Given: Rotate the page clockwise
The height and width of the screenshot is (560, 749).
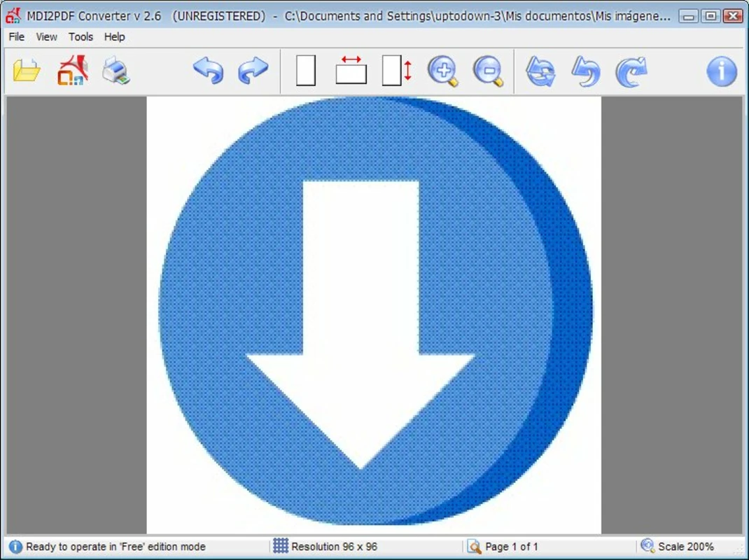Looking at the screenshot, I should [631, 71].
